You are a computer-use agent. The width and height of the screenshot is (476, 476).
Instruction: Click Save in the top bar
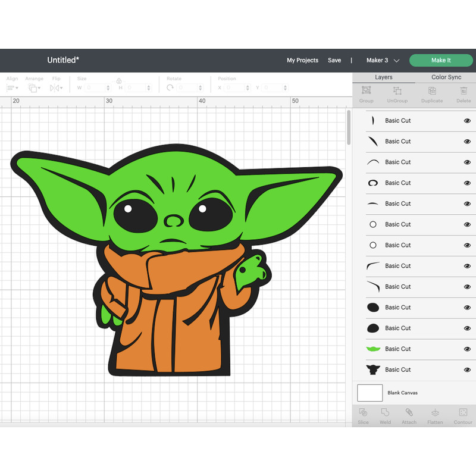click(x=334, y=60)
